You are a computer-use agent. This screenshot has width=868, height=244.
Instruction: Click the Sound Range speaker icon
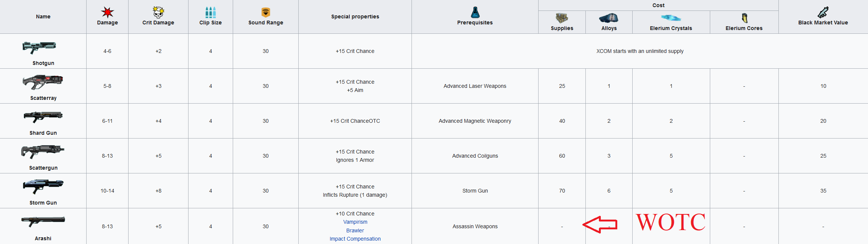(x=266, y=12)
